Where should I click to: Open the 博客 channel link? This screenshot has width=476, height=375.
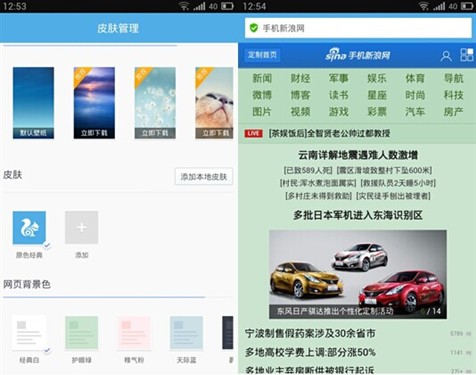tap(300, 95)
